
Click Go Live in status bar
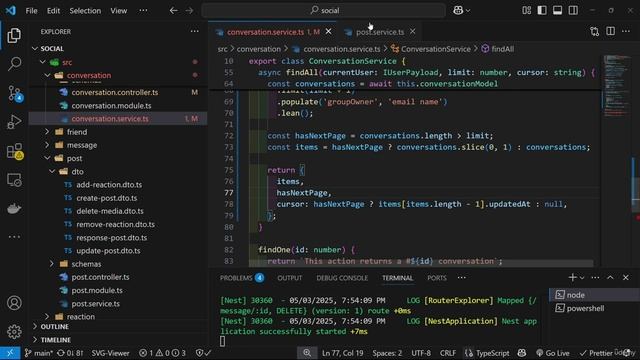tap(553, 353)
